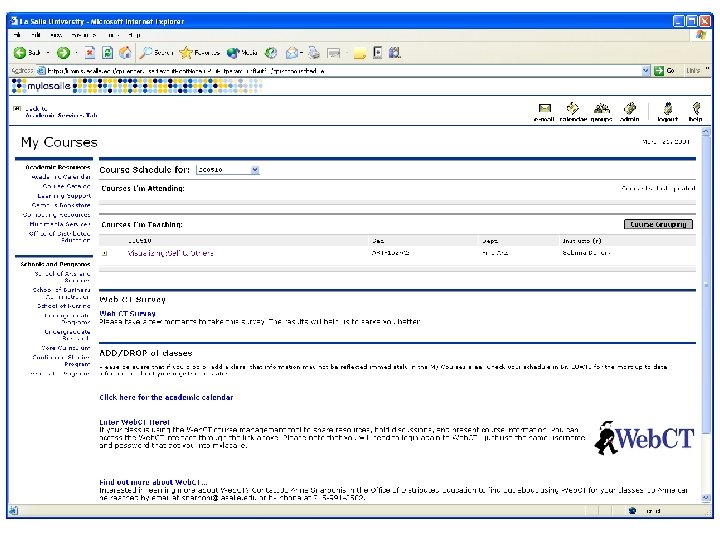Click the icon left of 'Back to Academic Services Tab'
This screenshot has height=540, width=720.
17,109
